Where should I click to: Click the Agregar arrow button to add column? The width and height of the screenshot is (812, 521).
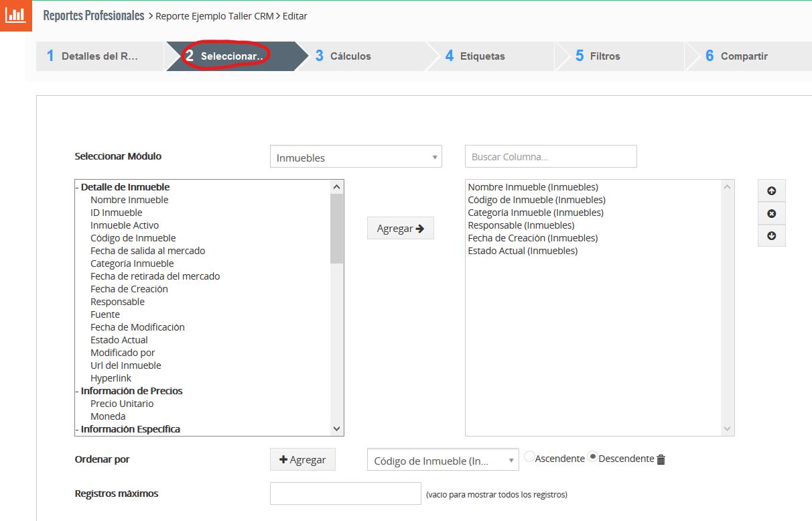pos(400,229)
